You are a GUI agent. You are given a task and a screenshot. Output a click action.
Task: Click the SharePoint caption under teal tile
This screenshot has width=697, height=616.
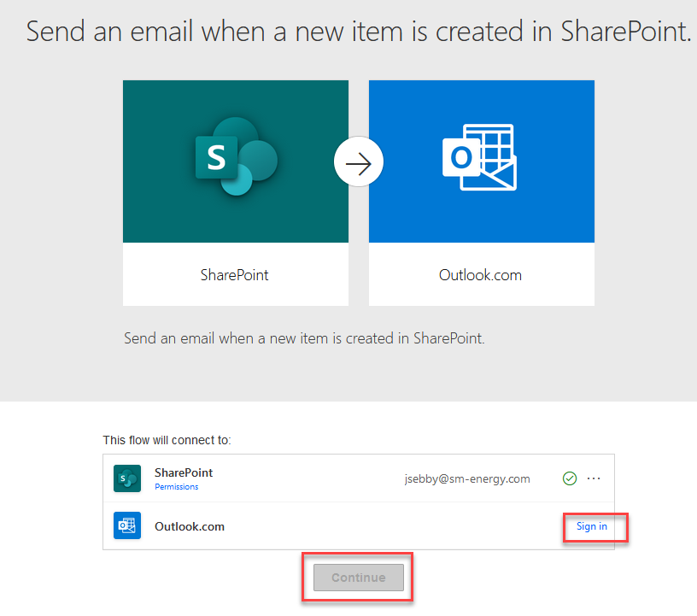pyautogui.click(x=235, y=275)
